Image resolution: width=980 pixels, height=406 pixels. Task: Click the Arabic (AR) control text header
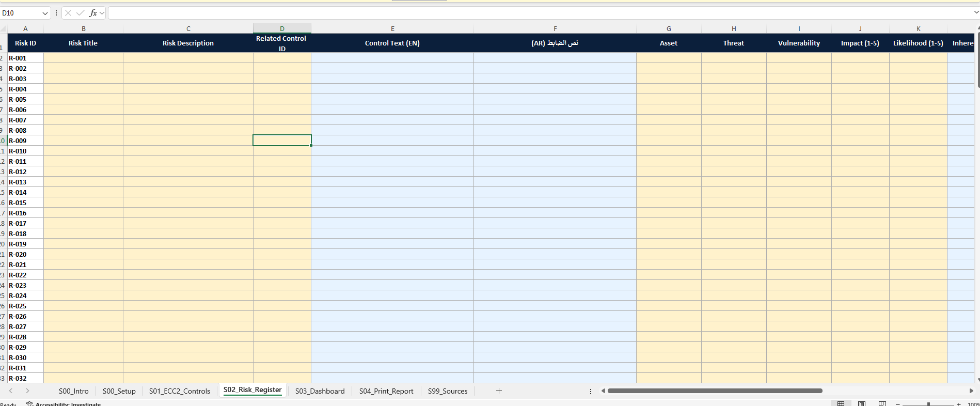pos(555,43)
